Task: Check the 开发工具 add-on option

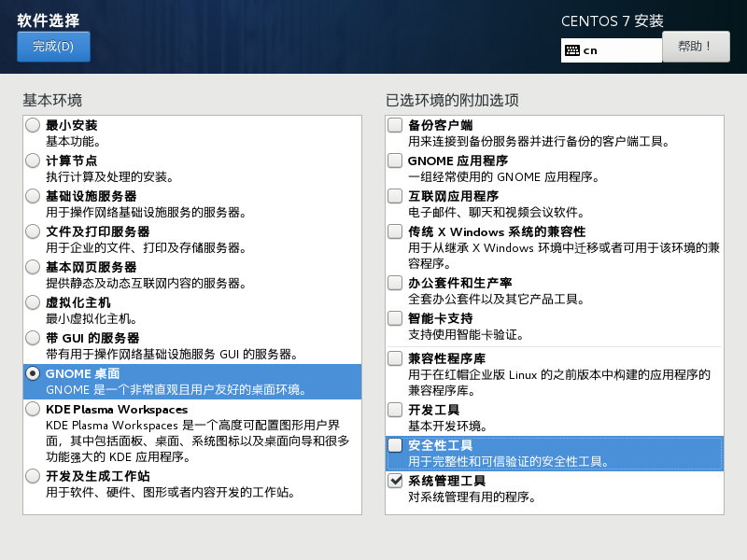Action: pos(396,411)
